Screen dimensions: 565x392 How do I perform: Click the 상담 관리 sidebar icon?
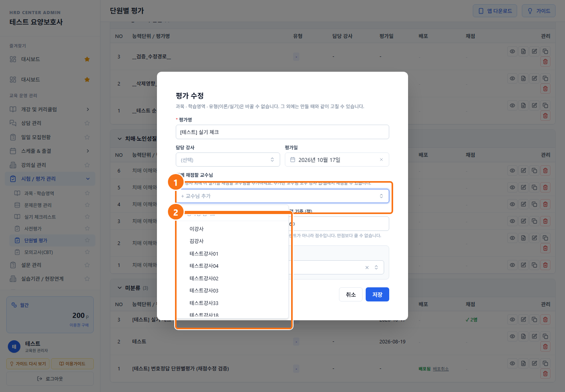coord(13,123)
